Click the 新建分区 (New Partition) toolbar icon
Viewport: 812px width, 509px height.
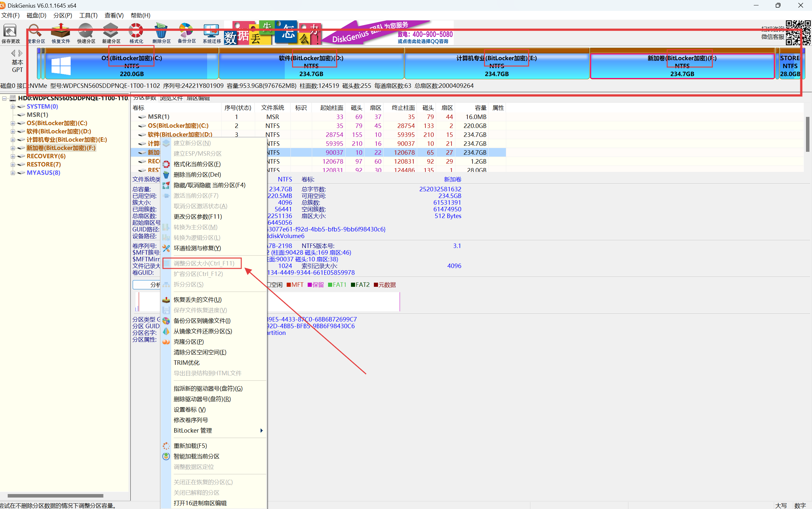(111, 33)
